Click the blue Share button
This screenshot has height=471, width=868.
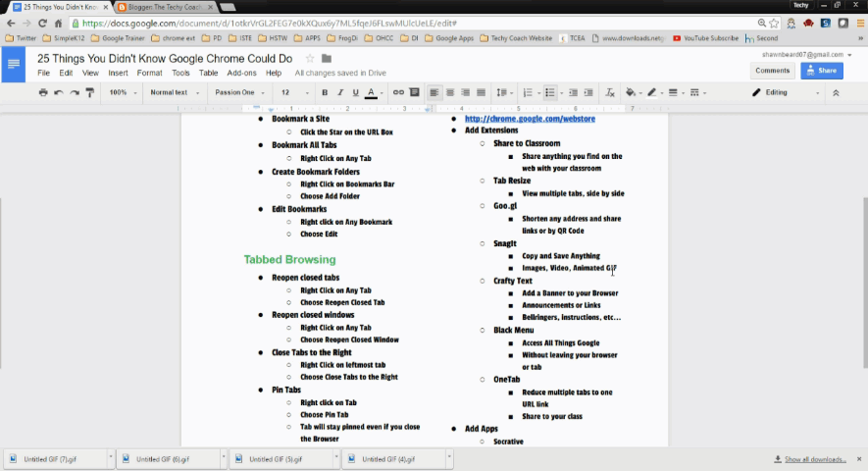[821, 71]
